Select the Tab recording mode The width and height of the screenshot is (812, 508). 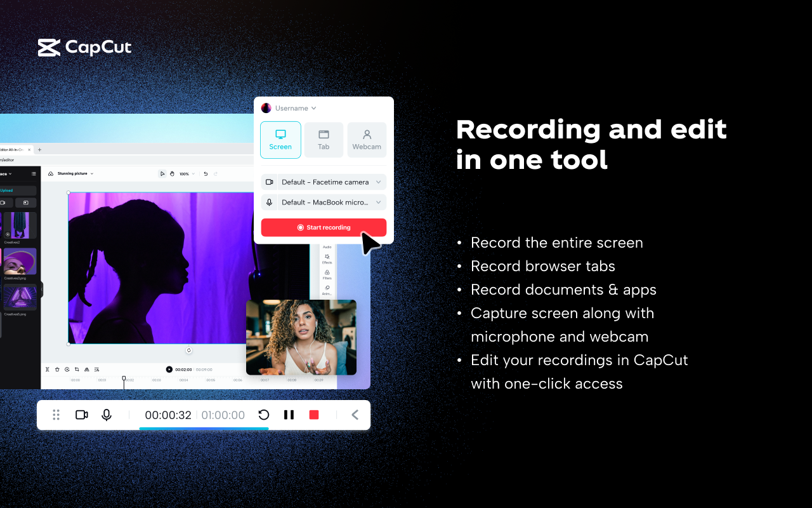324,140
